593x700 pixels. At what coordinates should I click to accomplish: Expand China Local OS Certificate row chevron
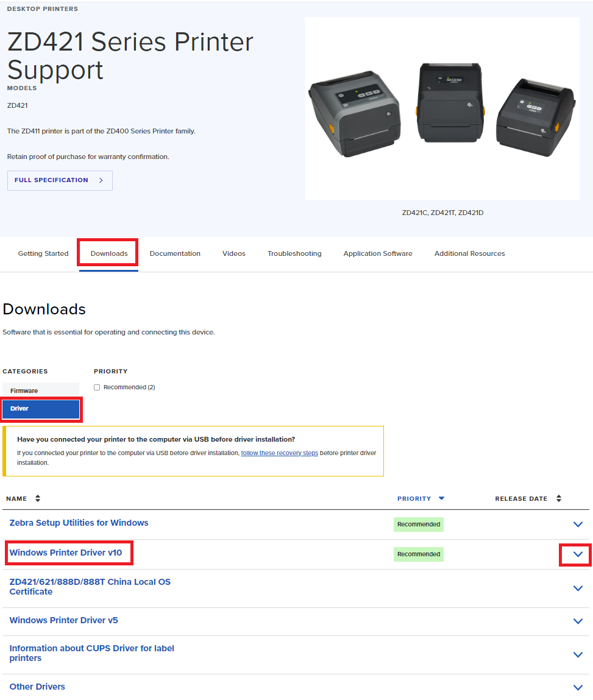tap(578, 589)
